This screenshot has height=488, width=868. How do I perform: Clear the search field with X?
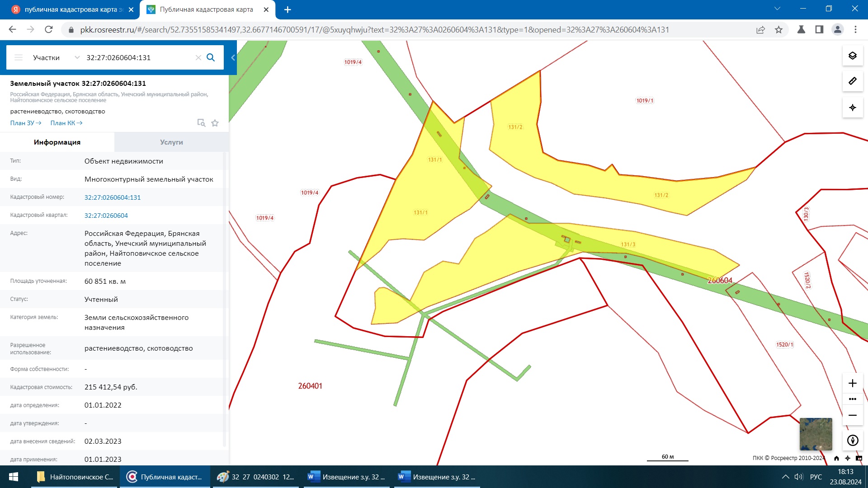[198, 57]
